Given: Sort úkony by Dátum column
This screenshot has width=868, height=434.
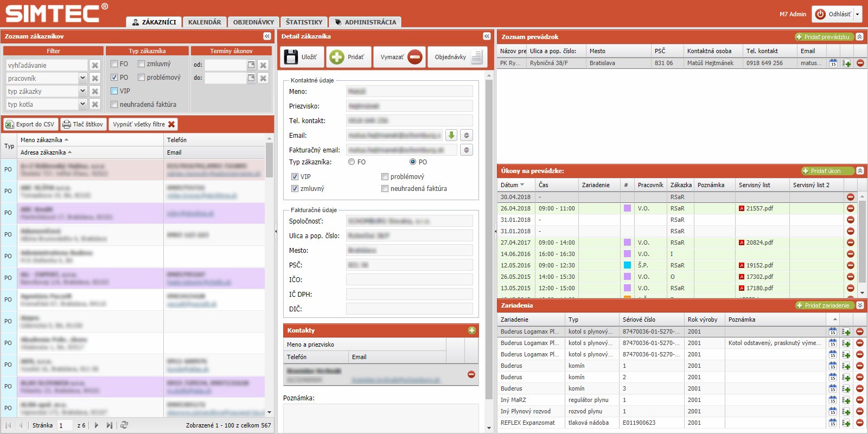Looking at the screenshot, I should pyautogui.click(x=516, y=185).
